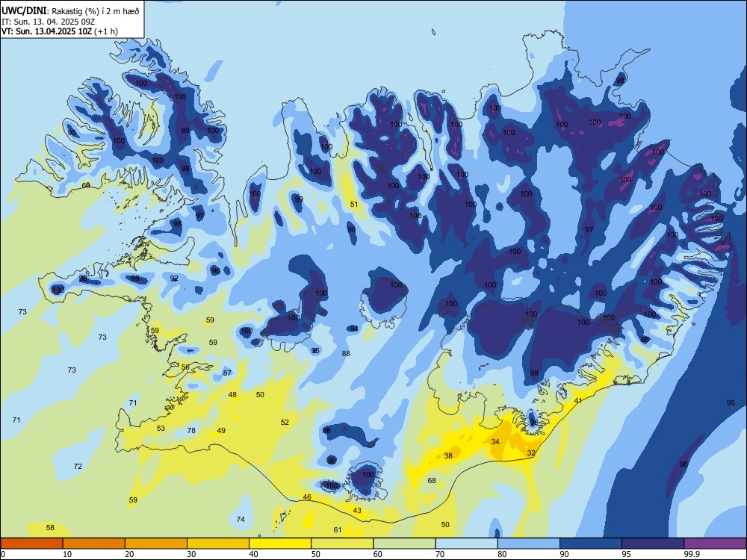Click the humidity value 34 on the map
Image resolution: width=747 pixels, height=560 pixels.
tap(495, 441)
